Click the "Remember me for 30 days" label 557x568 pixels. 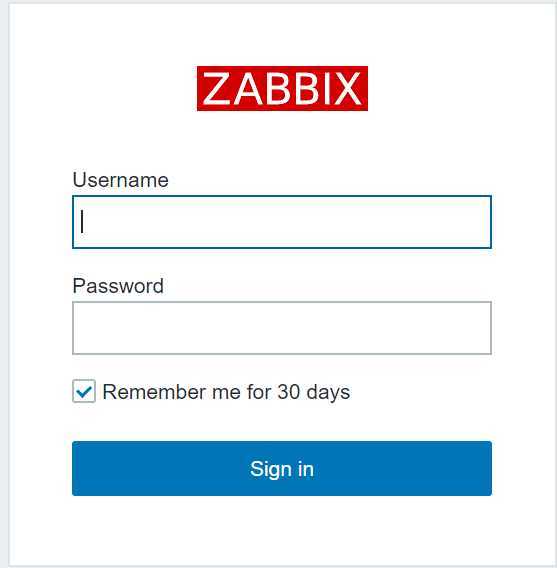point(226,392)
